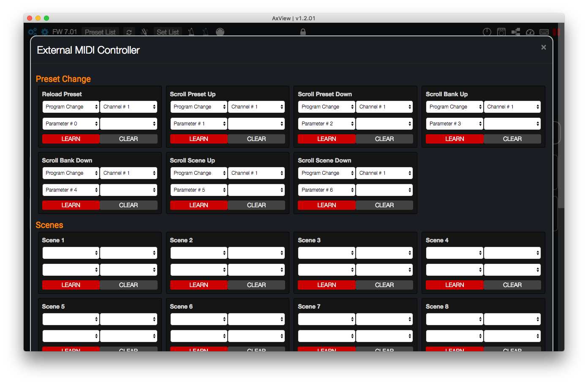Open Scene 2 second-row left dropdown
The height and width of the screenshot is (385, 588).
(x=199, y=270)
